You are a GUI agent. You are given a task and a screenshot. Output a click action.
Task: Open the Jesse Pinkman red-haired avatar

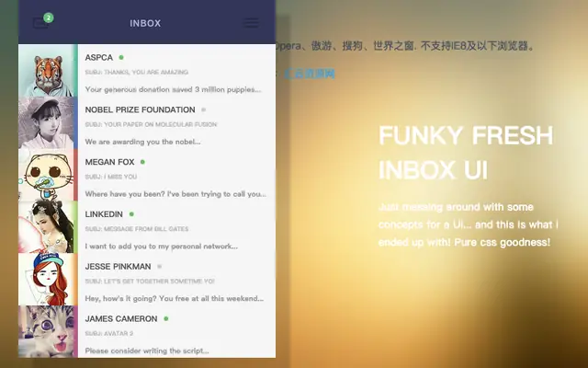pyautogui.click(x=48, y=279)
